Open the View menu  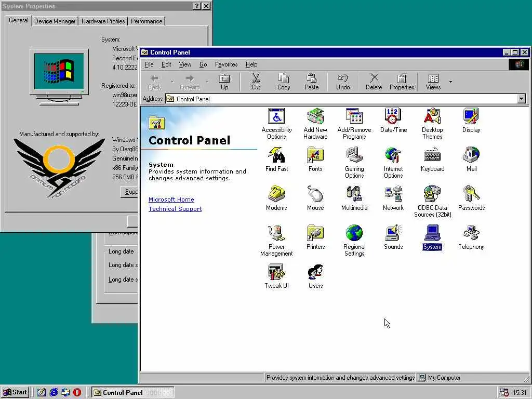(185, 64)
